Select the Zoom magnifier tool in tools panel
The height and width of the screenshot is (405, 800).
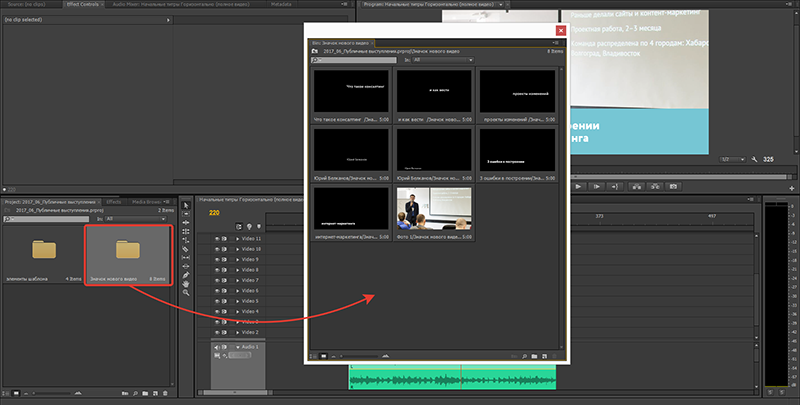click(x=186, y=294)
